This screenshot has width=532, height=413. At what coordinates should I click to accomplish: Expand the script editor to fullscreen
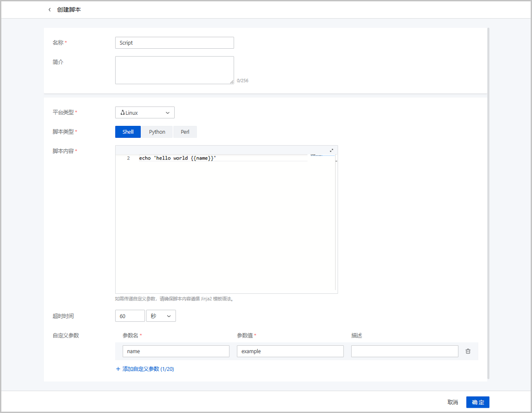[x=331, y=151]
